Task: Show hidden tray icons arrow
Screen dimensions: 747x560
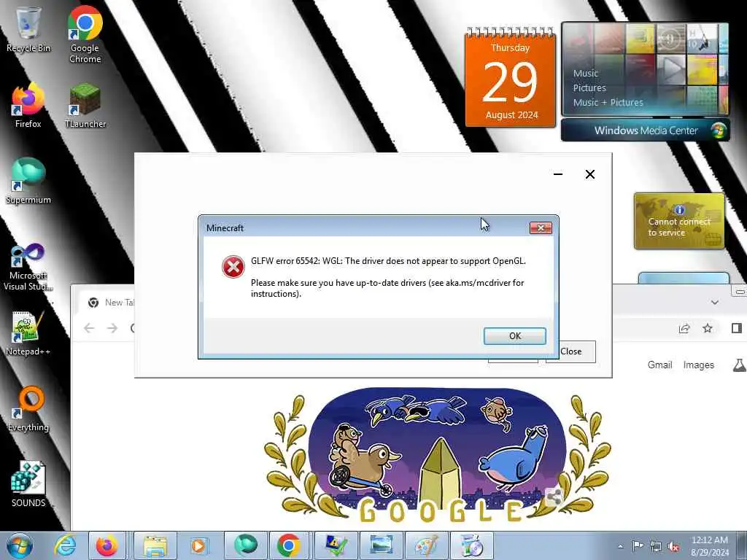Action: click(x=620, y=546)
